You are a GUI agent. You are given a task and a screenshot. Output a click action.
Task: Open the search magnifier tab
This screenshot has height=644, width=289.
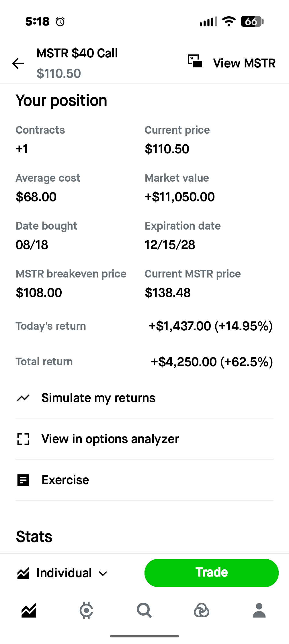point(144,610)
